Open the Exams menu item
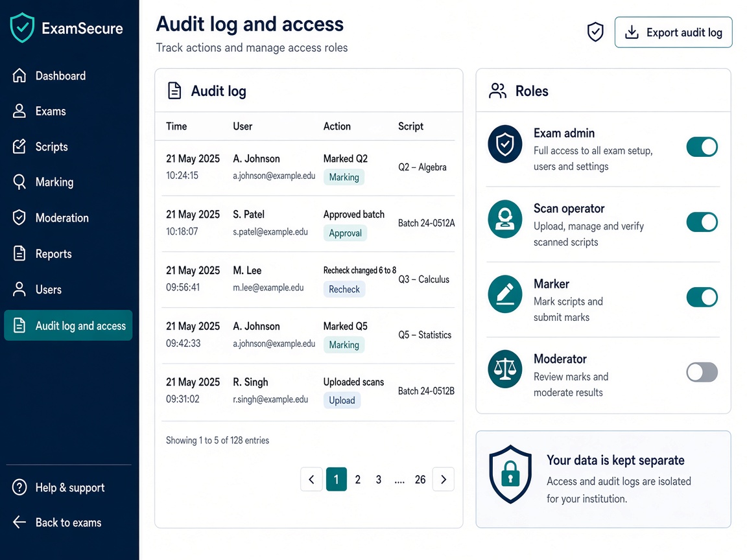Image resolution: width=747 pixels, height=560 pixels. pos(68,111)
